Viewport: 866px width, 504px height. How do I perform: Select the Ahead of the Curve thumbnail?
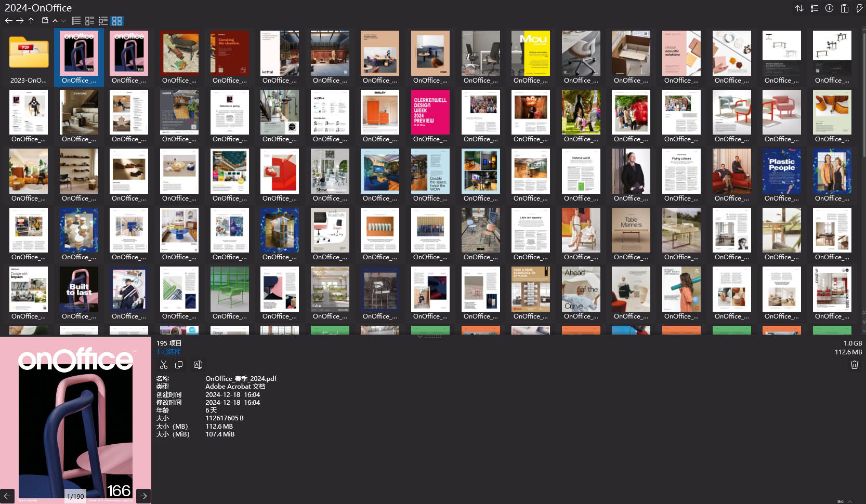pos(581,289)
